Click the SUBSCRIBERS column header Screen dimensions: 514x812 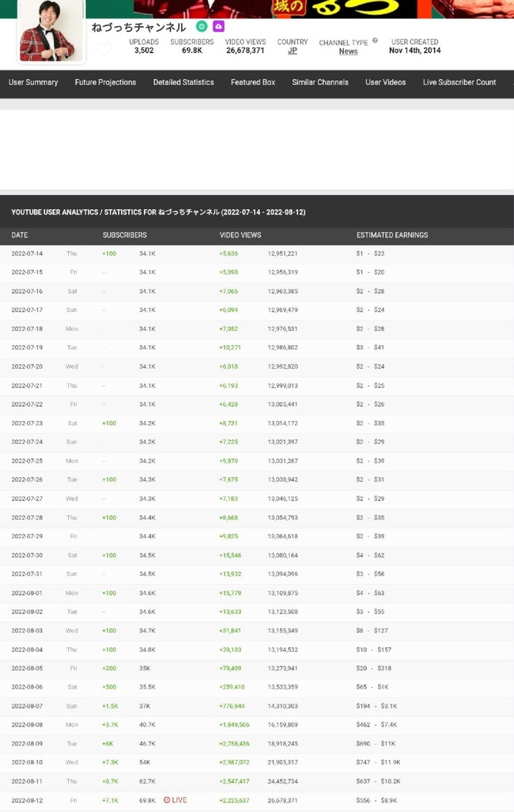pos(125,235)
